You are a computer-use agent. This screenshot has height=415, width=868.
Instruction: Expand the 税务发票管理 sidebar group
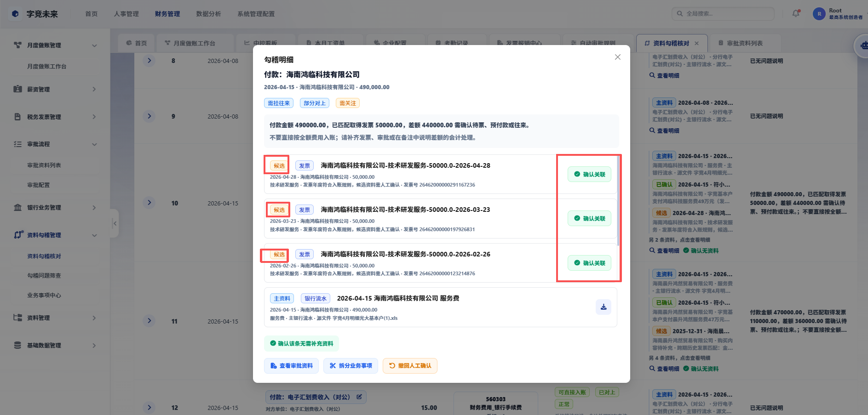55,117
